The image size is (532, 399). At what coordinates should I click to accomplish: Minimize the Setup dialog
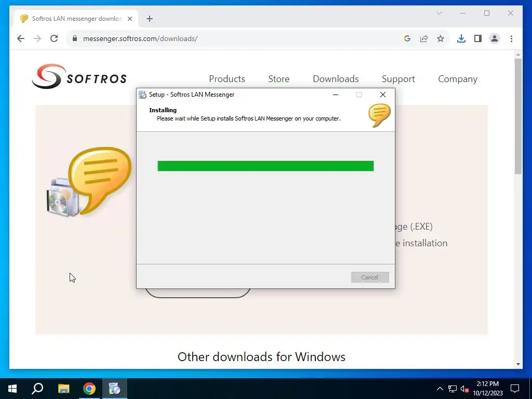pos(336,95)
